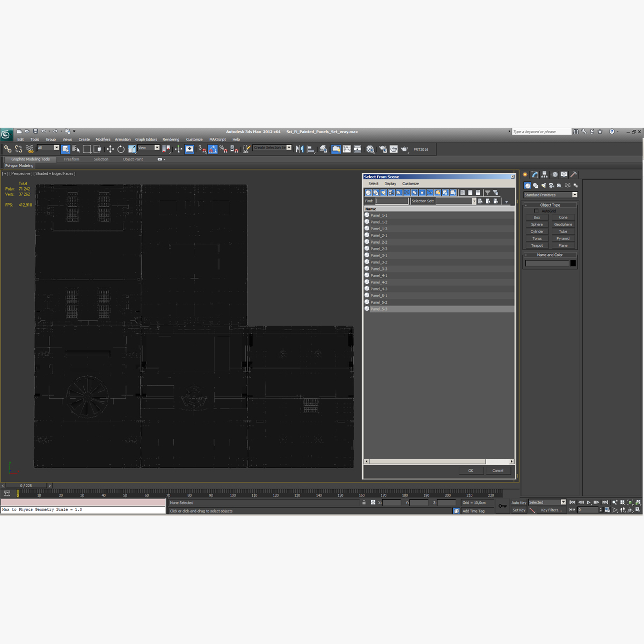Open the Utilities hammer panel tab

click(574, 174)
